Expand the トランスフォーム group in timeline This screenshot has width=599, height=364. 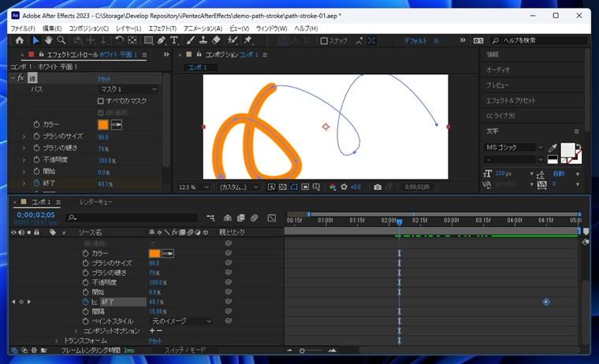pyautogui.click(x=57, y=340)
